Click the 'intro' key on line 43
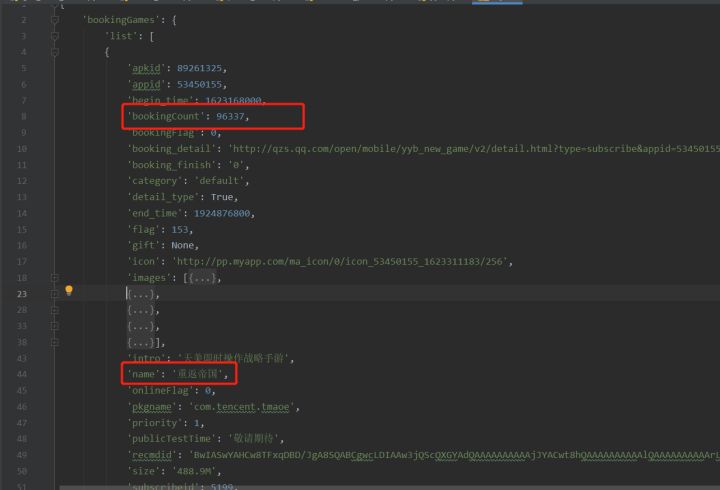This screenshot has height=490, width=720. click(146, 358)
